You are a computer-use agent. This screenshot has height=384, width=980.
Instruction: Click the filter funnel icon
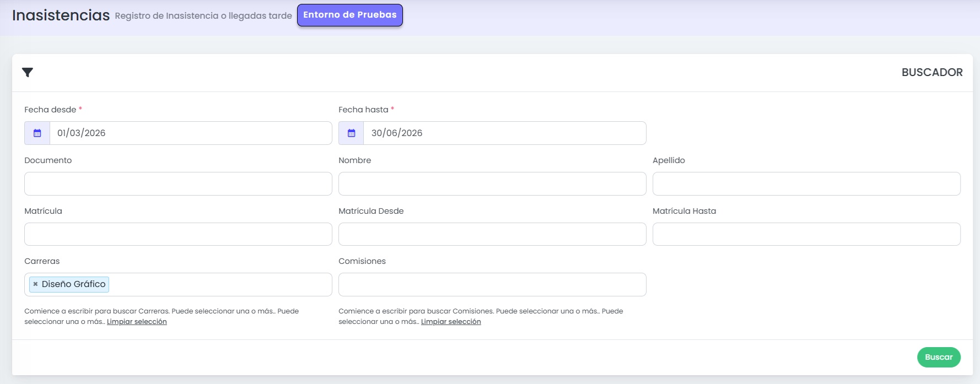(x=28, y=72)
